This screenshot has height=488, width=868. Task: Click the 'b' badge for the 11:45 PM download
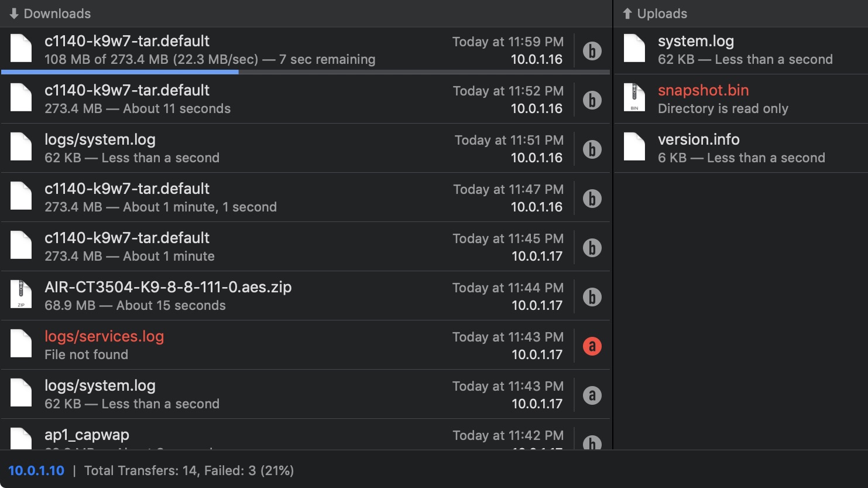point(592,247)
